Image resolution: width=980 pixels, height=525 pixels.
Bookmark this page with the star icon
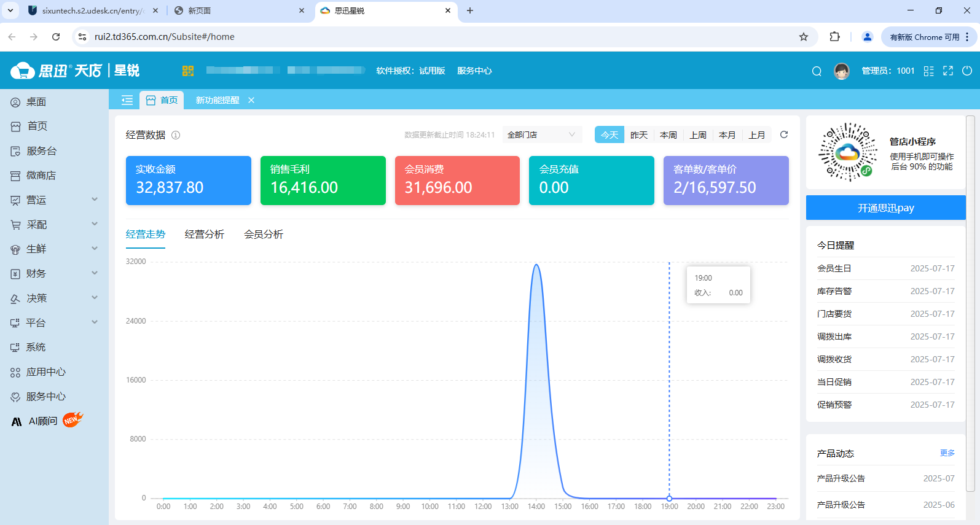(804, 37)
